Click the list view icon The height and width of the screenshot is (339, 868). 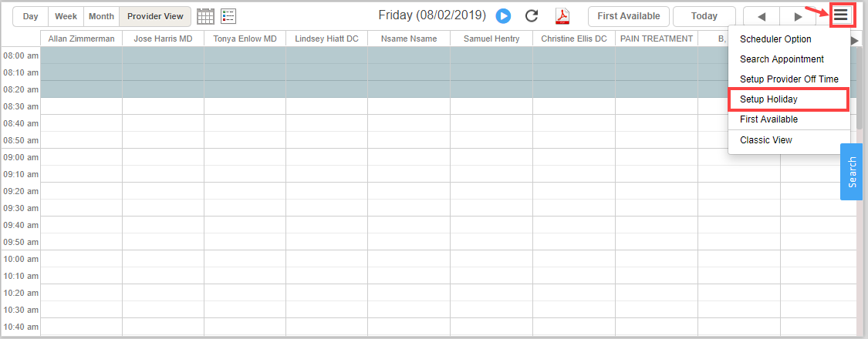pyautogui.click(x=228, y=16)
